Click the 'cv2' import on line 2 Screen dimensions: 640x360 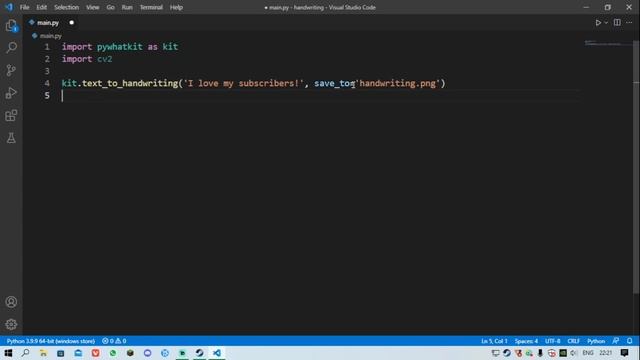click(104, 59)
